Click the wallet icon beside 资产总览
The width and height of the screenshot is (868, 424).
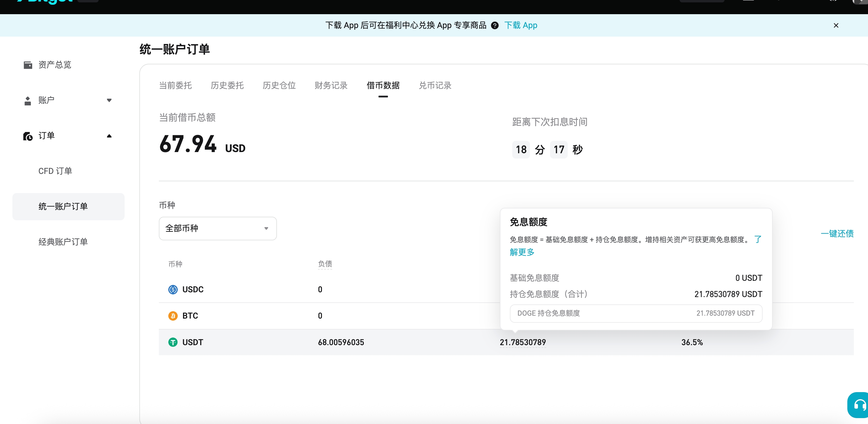pos(28,65)
